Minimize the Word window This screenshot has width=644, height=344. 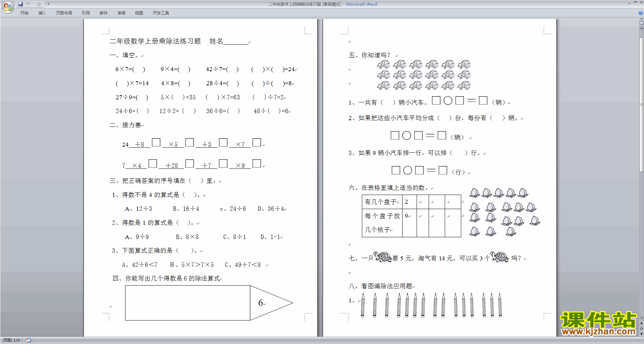click(629, 3)
